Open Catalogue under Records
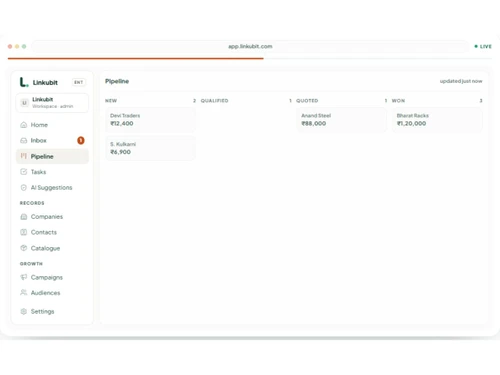The height and width of the screenshot is (375, 500). pyautogui.click(x=52, y=248)
